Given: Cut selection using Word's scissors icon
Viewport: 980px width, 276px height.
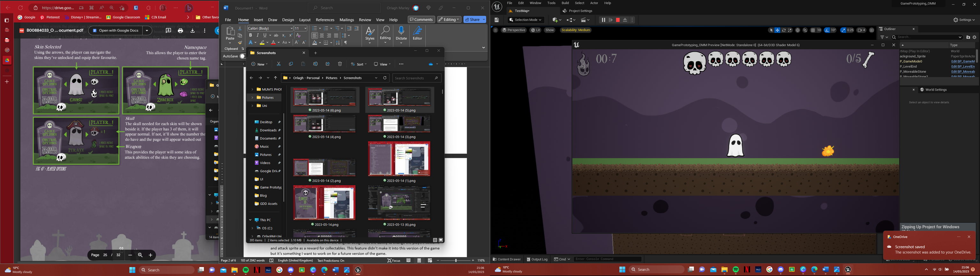Looking at the screenshot, I should click(240, 28).
